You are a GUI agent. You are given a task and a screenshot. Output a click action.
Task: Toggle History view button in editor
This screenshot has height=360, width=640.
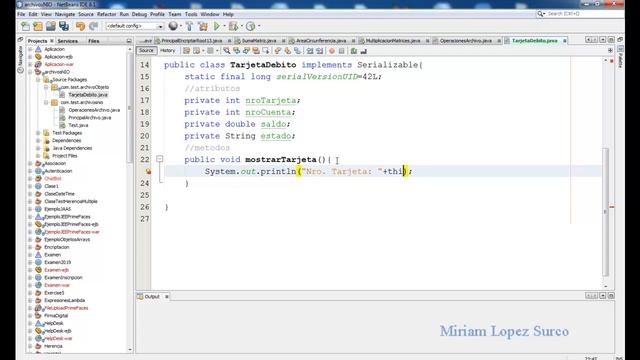167,51
